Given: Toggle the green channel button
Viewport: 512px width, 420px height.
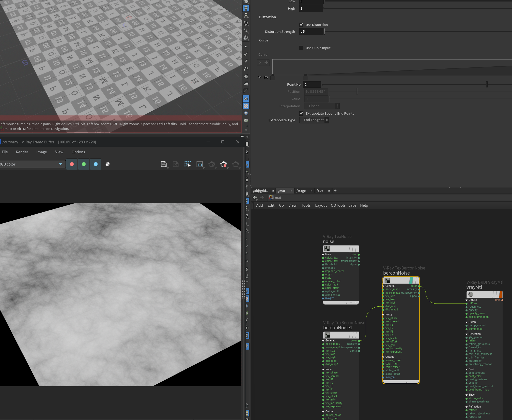Looking at the screenshot, I should coord(84,164).
